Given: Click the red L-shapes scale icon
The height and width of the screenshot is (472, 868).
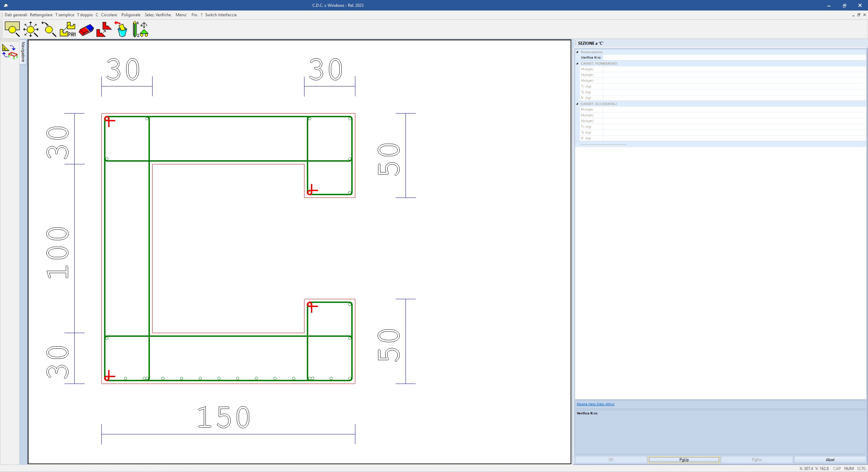Looking at the screenshot, I should (104, 29).
